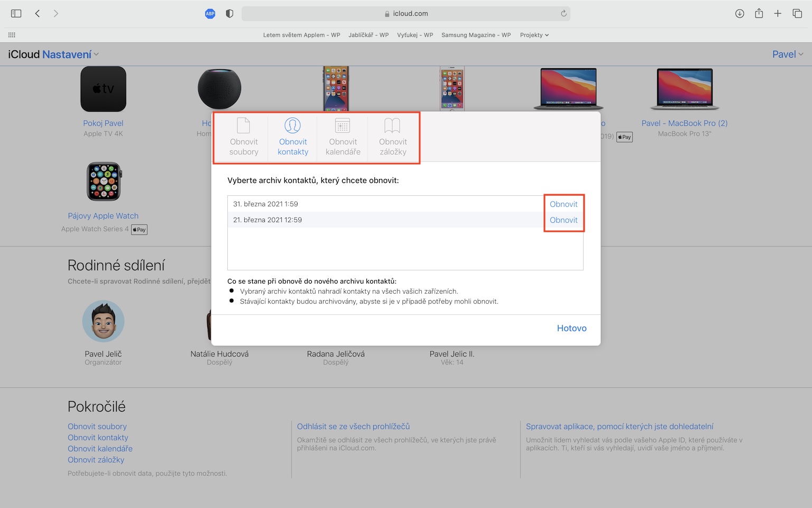Open the Pokoj Pavel device link
812x508 pixels.
tap(103, 123)
